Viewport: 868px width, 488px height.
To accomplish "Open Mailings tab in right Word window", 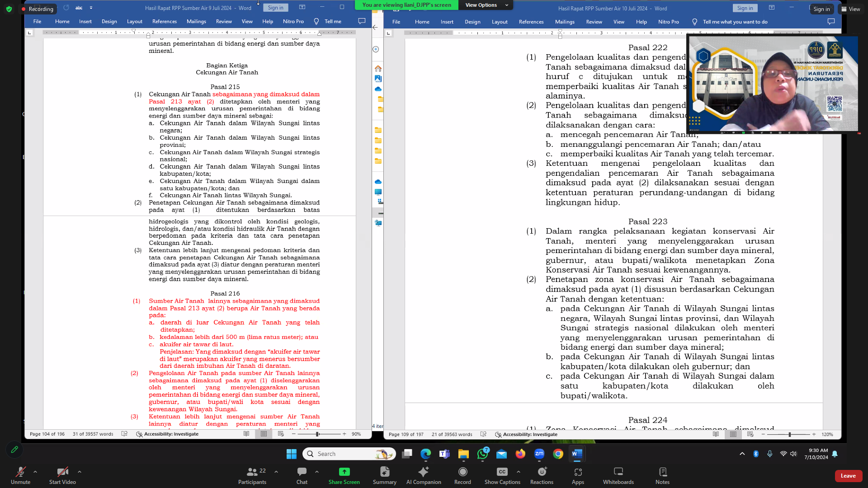I will click(565, 22).
